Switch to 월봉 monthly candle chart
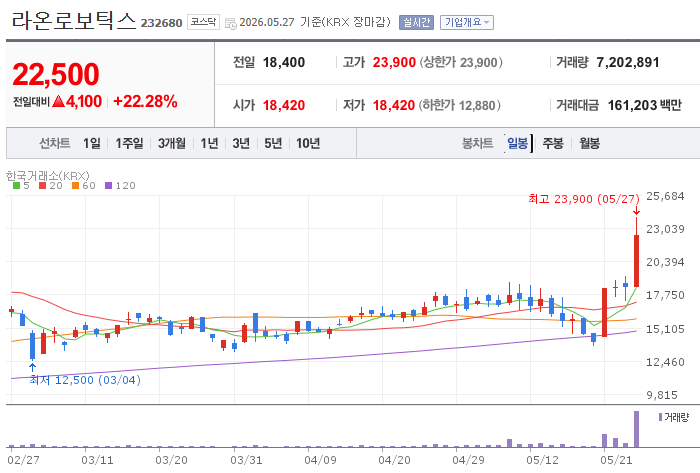Image resolution: width=700 pixels, height=473 pixels. 589,143
